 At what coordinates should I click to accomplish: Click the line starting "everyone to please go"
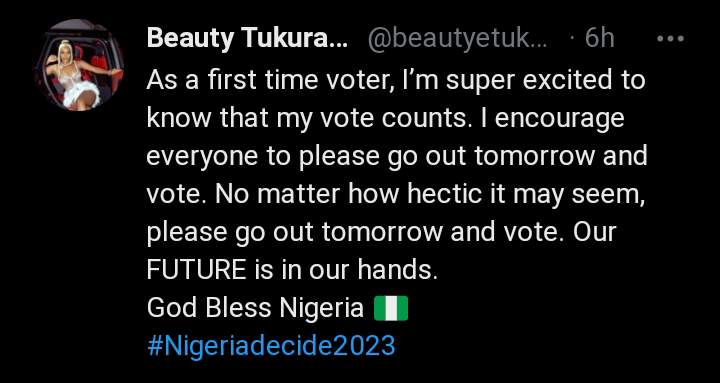pos(397,156)
